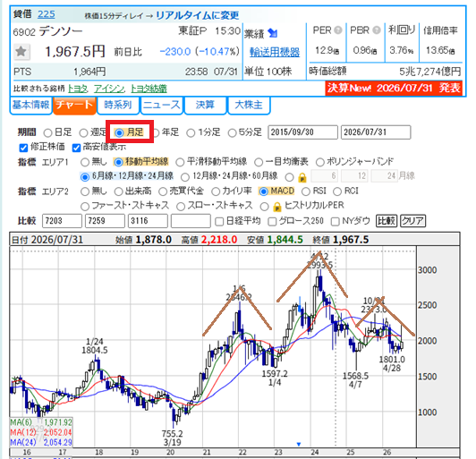Click the star favorite icon
Viewport: 476px width, 459px height.
coord(21,51)
